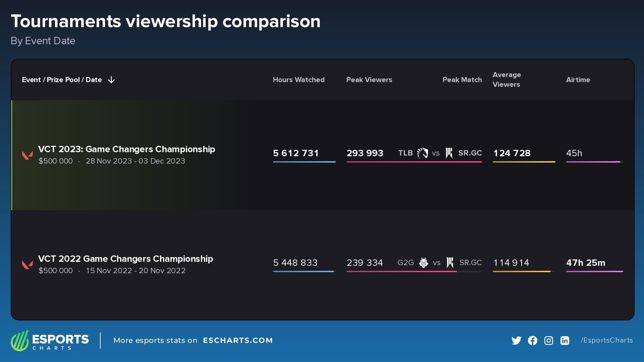Click the Instagram icon
Screen dimensions: 644x362
tap(548, 341)
